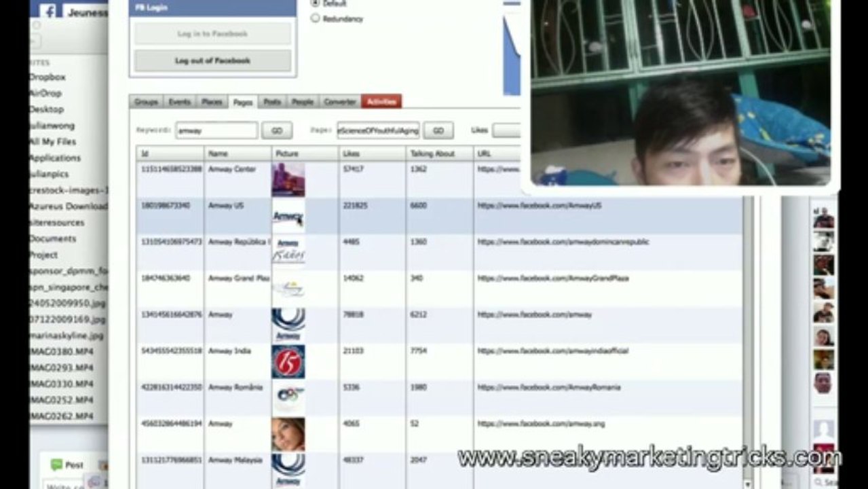The width and height of the screenshot is (868, 489).
Task: Click the Picture column header
Action: 305,154
